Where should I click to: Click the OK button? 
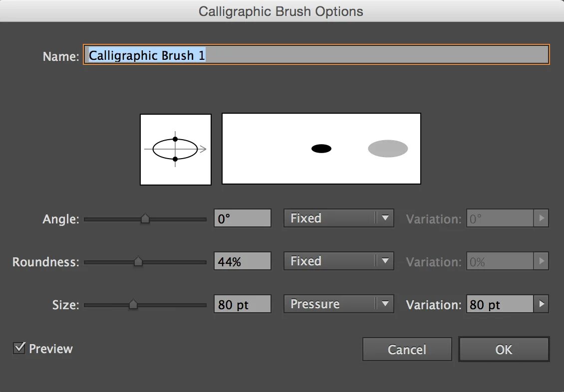tap(504, 349)
